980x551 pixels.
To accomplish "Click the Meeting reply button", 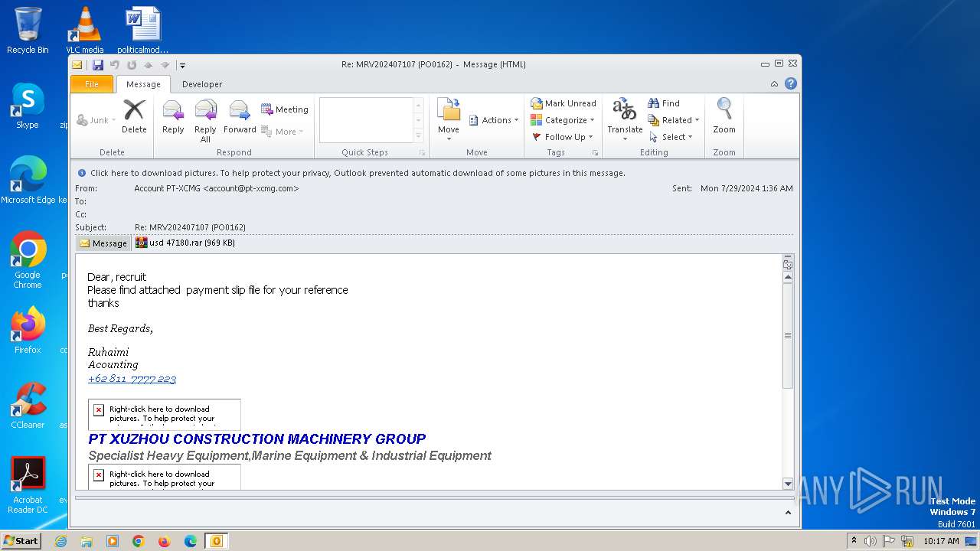I will (x=285, y=109).
